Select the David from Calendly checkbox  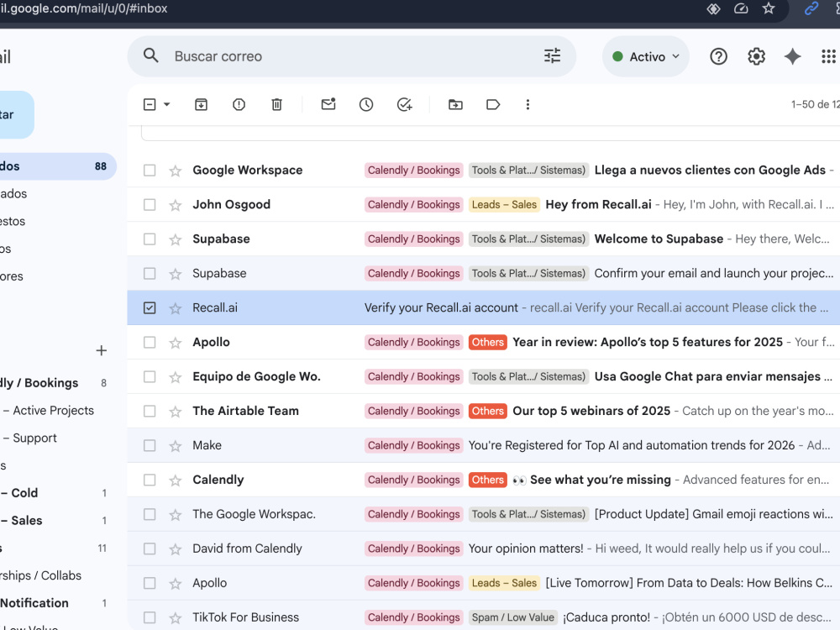pyautogui.click(x=150, y=549)
